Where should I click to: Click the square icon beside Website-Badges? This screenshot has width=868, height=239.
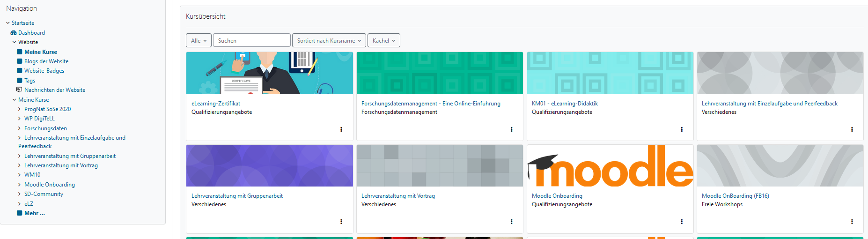[x=20, y=71]
